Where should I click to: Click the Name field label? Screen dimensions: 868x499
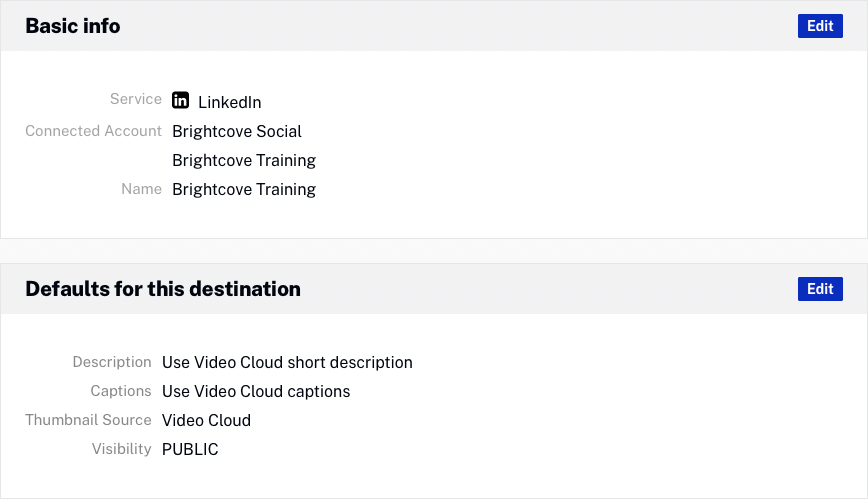click(x=141, y=189)
